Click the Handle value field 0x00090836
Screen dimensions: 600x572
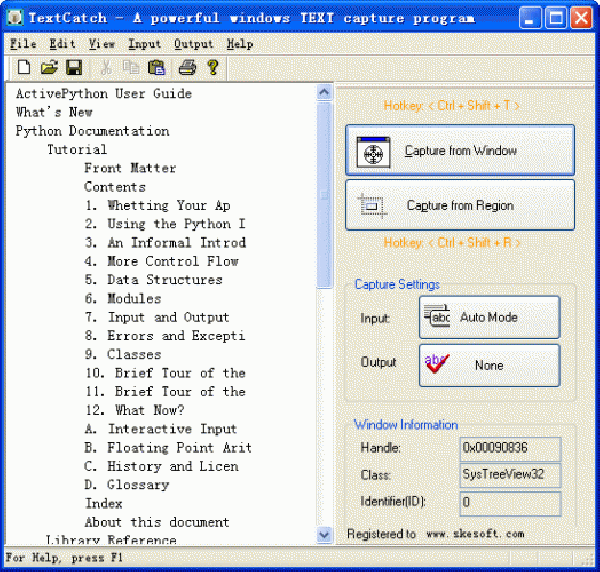[x=510, y=449]
